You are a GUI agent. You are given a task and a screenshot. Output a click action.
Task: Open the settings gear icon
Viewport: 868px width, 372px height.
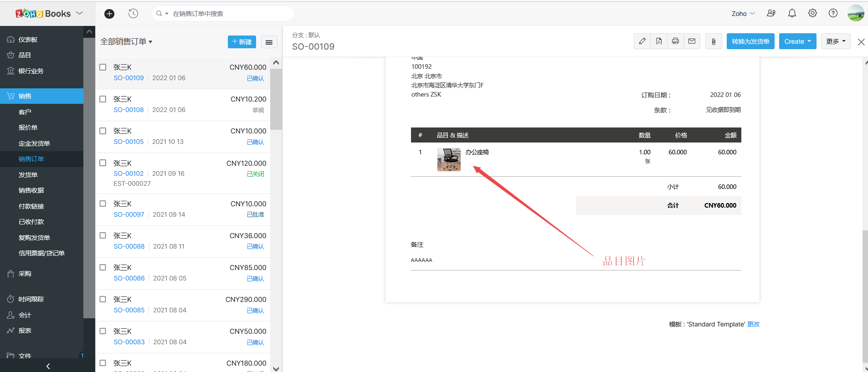[x=812, y=13]
